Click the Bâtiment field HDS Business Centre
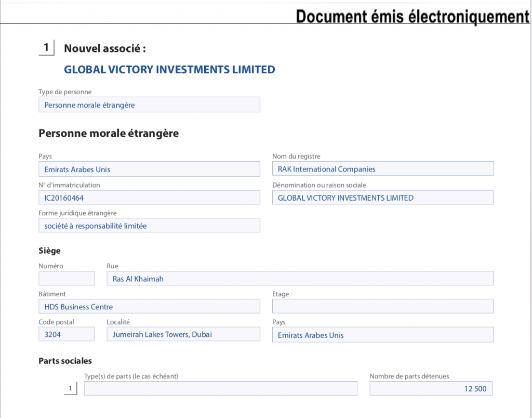Image resolution: width=532 pixels, height=418 pixels. pos(149,306)
